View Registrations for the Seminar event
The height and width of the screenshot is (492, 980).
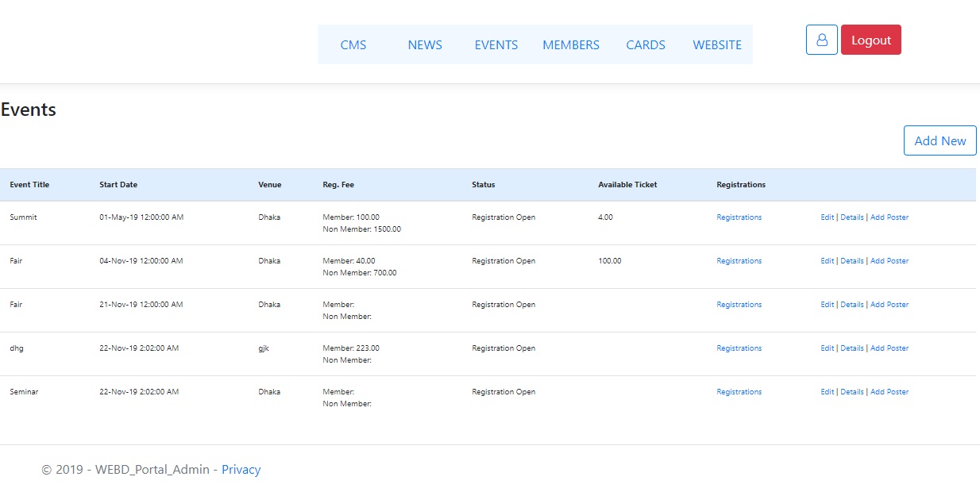coord(739,392)
